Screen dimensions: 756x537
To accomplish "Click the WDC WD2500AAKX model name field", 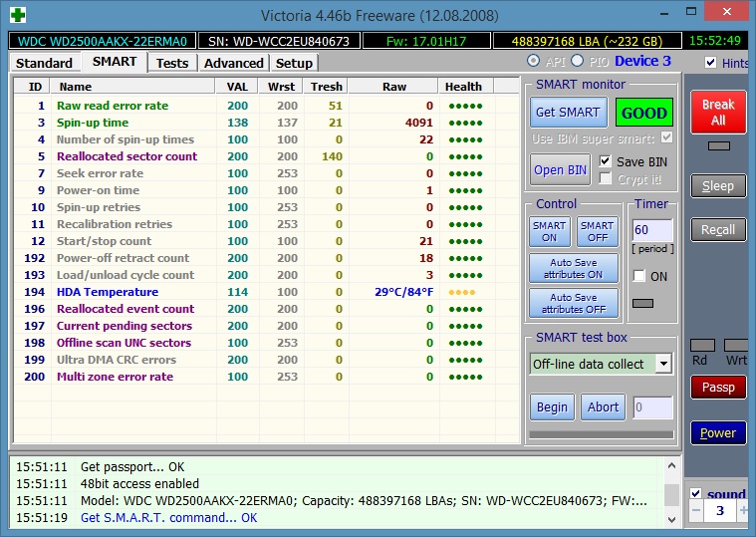I will click(x=103, y=41).
